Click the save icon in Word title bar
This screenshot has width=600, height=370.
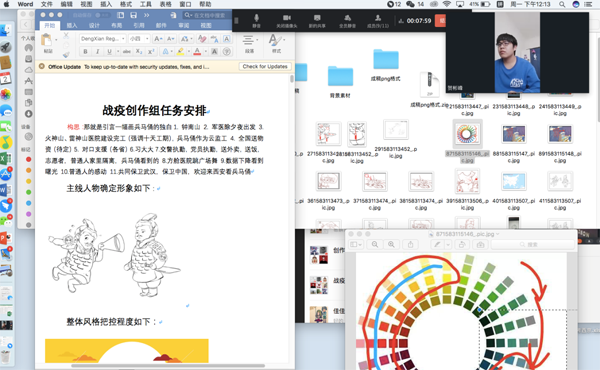(x=134, y=15)
